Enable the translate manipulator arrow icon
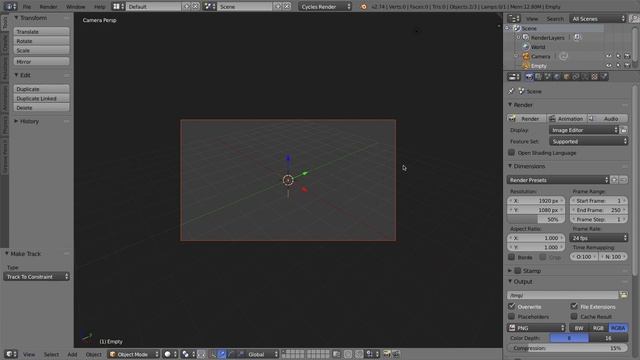The height and width of the screenshot is (360, 640). coord(222,354)
